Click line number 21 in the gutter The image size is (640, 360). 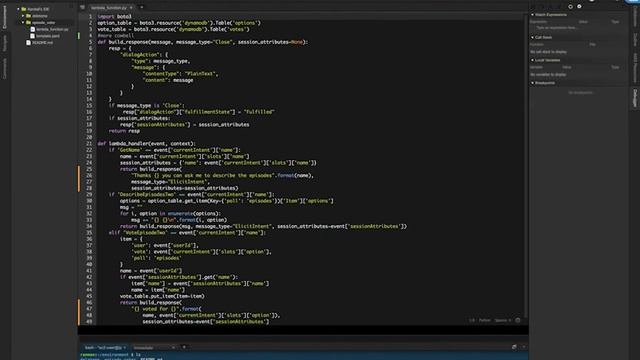tap(89, 144)
